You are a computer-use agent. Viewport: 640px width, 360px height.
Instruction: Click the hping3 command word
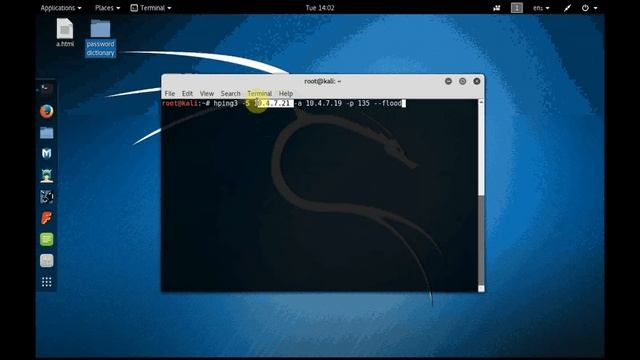tap(225, 103)
